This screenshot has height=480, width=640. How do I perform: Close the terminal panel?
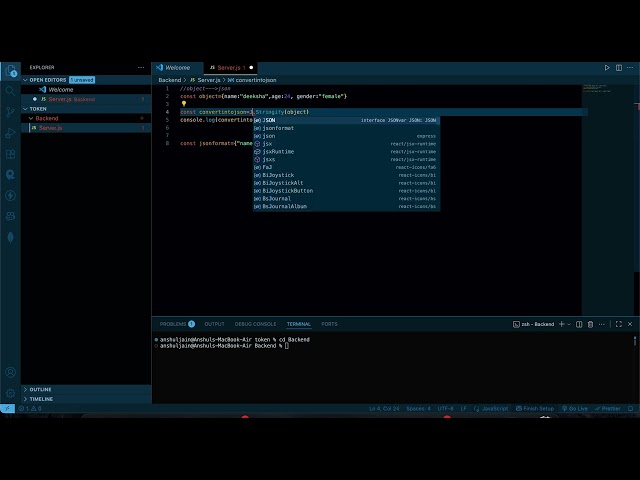tap(630, 324)
